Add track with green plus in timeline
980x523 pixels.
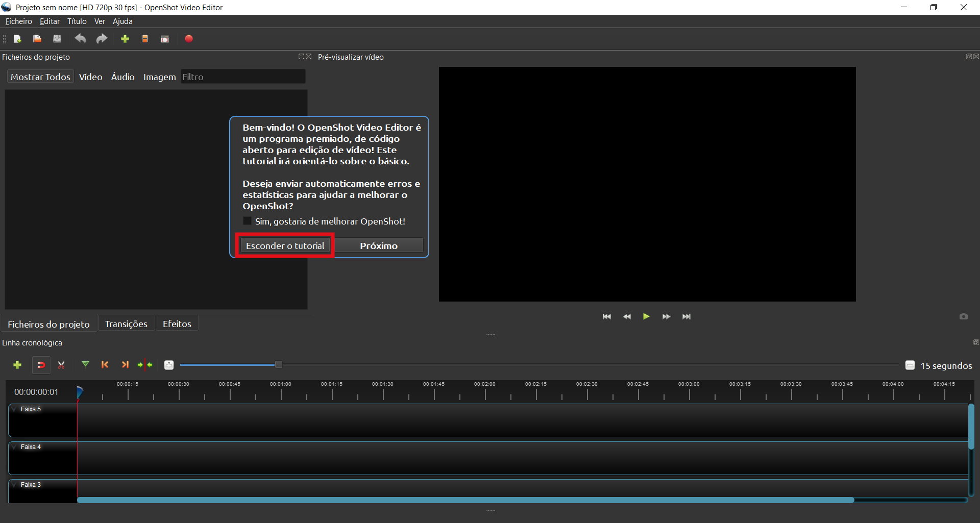pos(17,365)
